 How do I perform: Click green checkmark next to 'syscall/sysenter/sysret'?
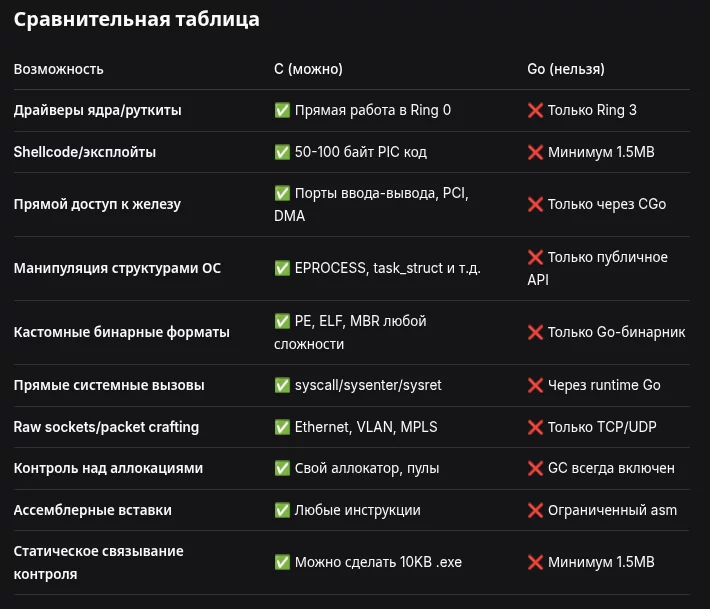coord(282,385)
